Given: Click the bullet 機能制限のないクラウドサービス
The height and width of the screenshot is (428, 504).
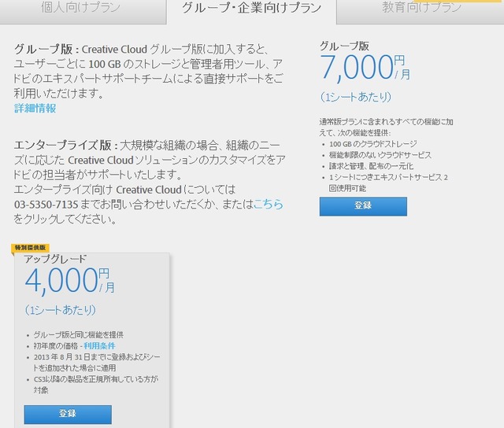Looking at the screenshot, I should pyautogui.click(x=380, y=155).
